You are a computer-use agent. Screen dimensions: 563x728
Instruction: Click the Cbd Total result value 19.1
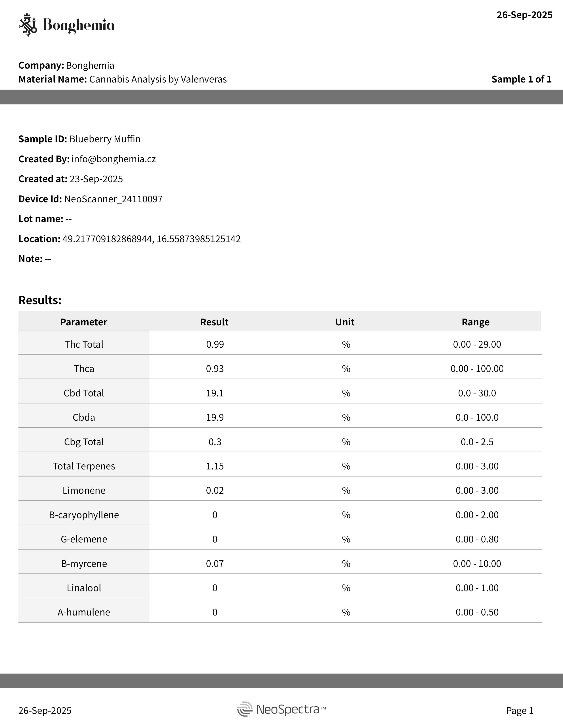[215, 393]
